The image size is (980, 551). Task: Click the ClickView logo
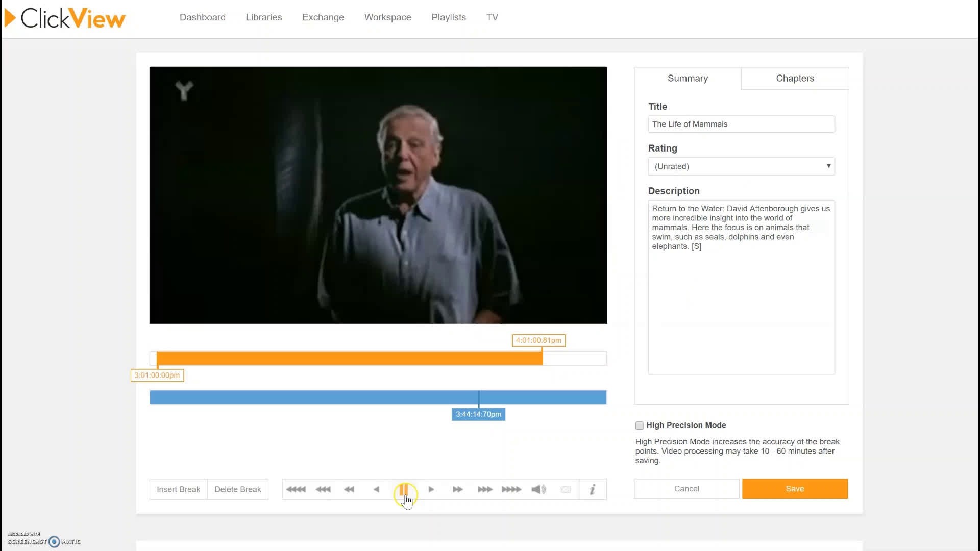click(x=64, y=17)
